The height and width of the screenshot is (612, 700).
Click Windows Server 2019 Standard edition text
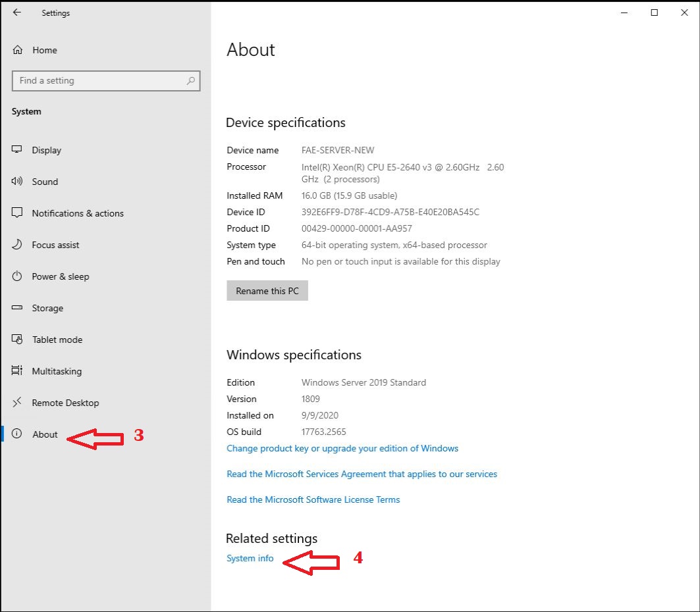(363, 383)
